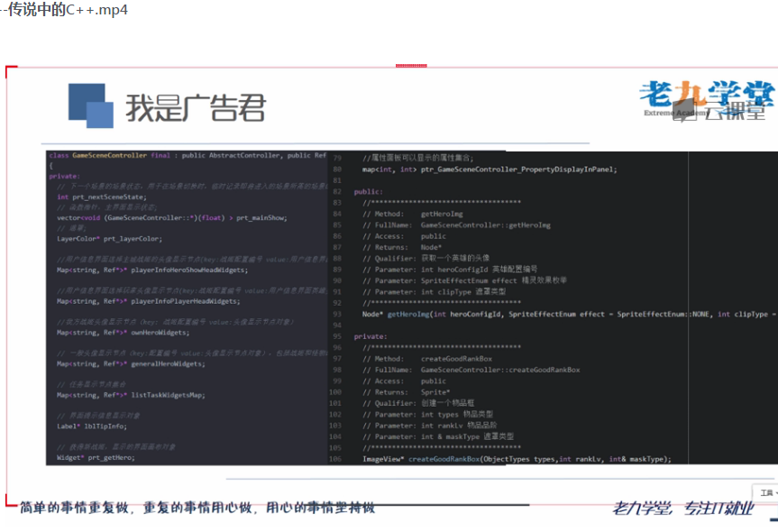
Task: Click the blue squares logo beside 我是广告君
Action: point(91,105)
